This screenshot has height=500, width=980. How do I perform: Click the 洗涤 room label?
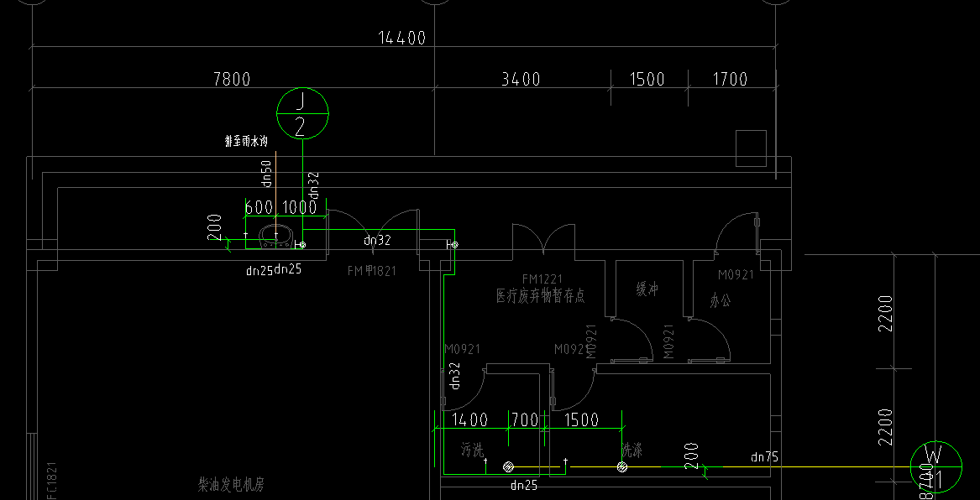pos(631,450)
